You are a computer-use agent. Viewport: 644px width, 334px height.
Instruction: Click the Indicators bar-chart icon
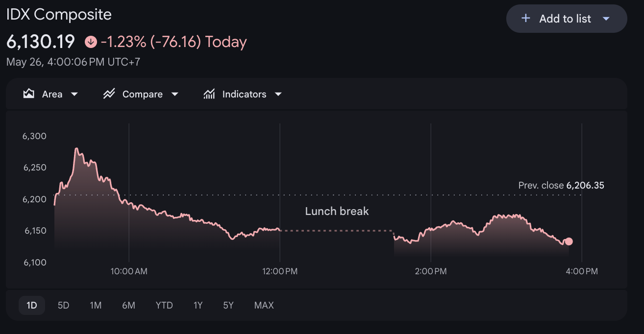(209, 94)
